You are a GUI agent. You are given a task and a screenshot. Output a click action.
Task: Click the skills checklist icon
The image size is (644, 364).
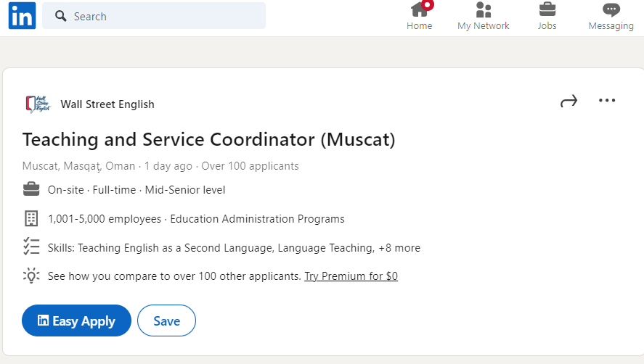[31, 247]
